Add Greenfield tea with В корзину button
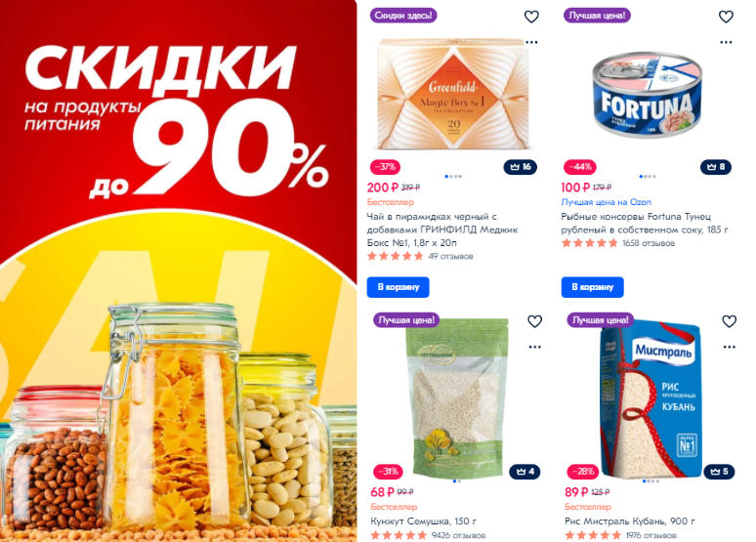 point(399,287)
